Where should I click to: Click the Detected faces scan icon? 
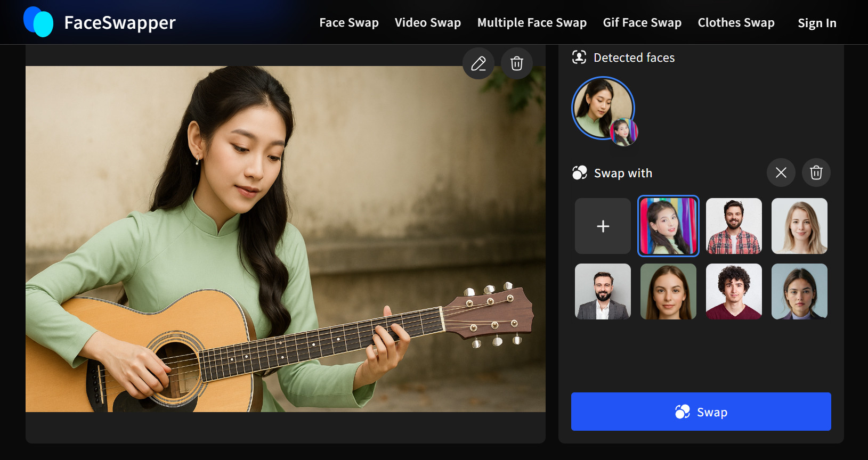(x=579, y=57)
